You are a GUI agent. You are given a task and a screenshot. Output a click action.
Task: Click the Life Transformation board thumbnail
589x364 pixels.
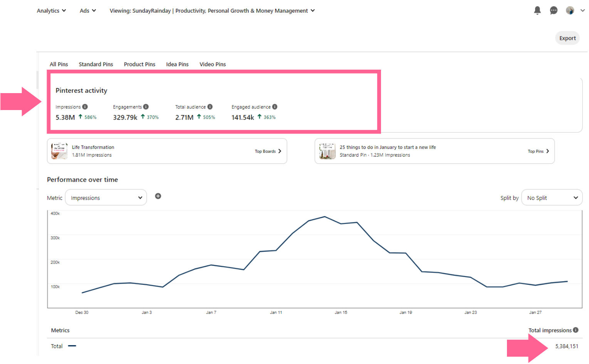click(59, 151)
